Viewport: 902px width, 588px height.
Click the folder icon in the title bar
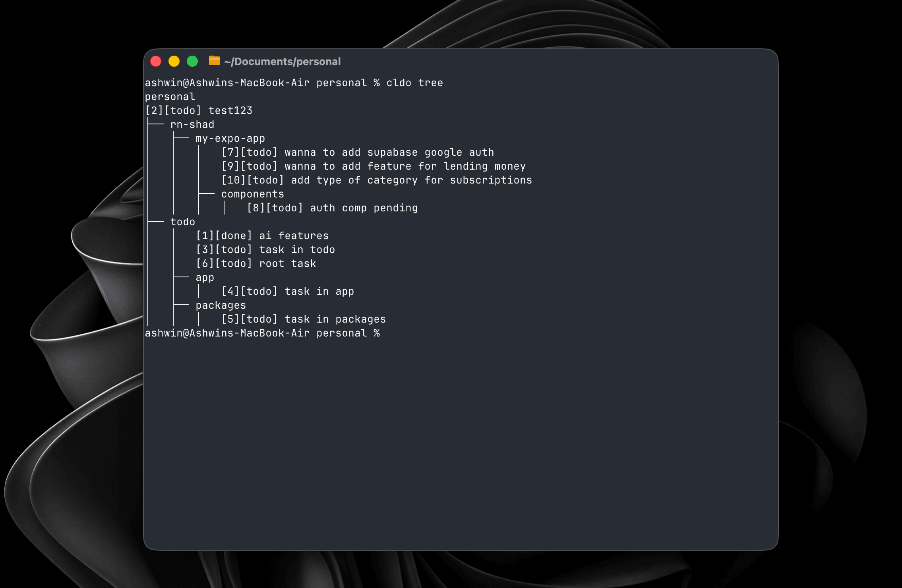click(214, 61)
